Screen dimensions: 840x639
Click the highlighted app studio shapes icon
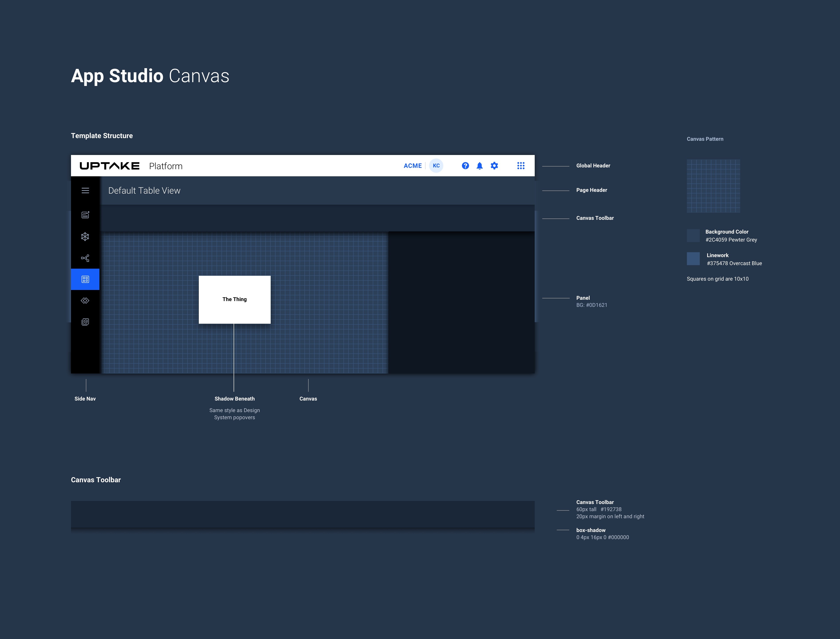(85, 280)
